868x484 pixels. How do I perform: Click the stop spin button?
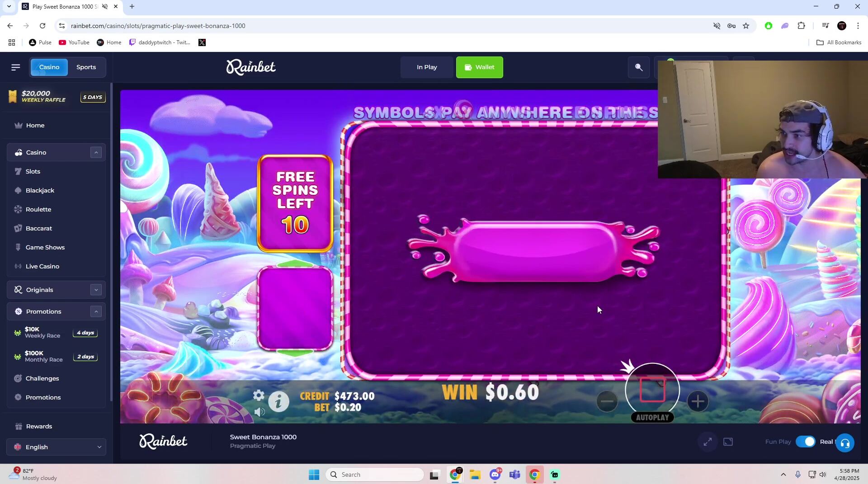click(652, 390)
